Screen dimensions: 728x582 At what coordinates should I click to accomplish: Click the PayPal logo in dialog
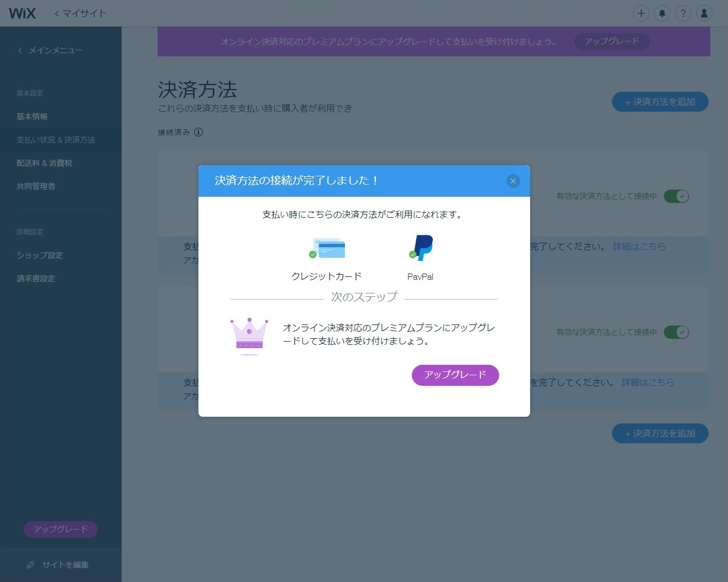pyautogui.click(x=421, y=248)
